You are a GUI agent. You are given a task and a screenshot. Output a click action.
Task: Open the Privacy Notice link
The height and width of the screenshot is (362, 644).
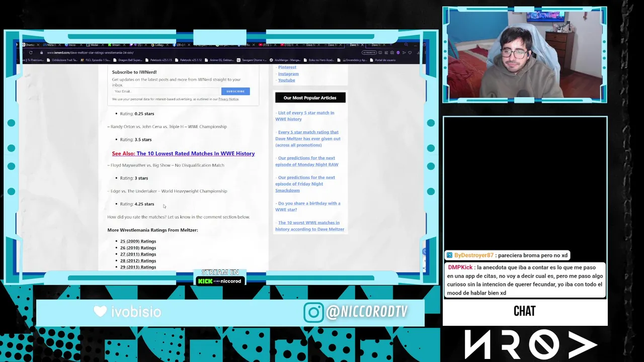click(x=228, y=99)
